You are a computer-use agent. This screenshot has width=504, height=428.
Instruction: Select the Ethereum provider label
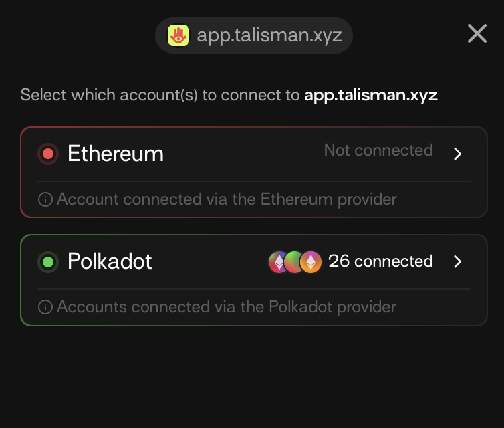coord(116,154)
